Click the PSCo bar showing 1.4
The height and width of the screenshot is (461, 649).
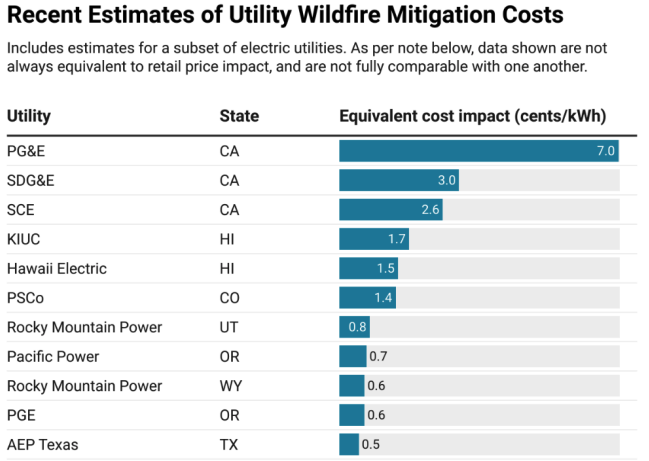pos(367,298)
